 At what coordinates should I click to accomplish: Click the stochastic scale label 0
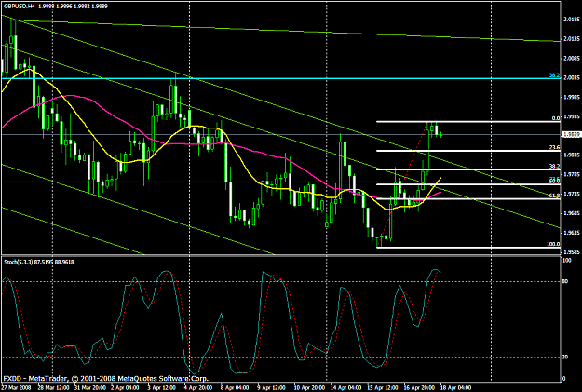[x=564, y=379]
